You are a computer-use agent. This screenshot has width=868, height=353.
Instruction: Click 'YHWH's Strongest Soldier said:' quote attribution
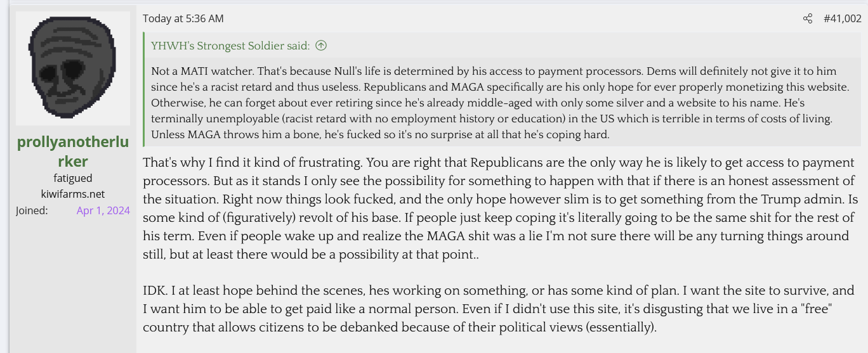point(230,46)
